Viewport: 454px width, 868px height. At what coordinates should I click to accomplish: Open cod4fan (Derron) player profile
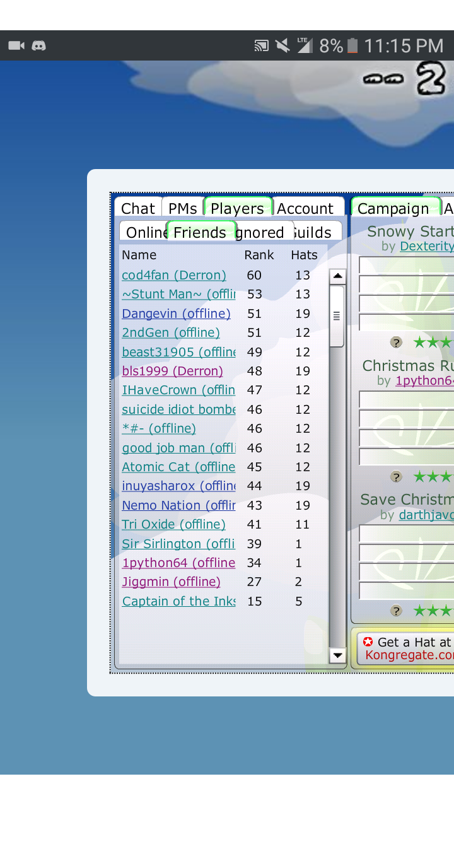click(x=174, y=275)
